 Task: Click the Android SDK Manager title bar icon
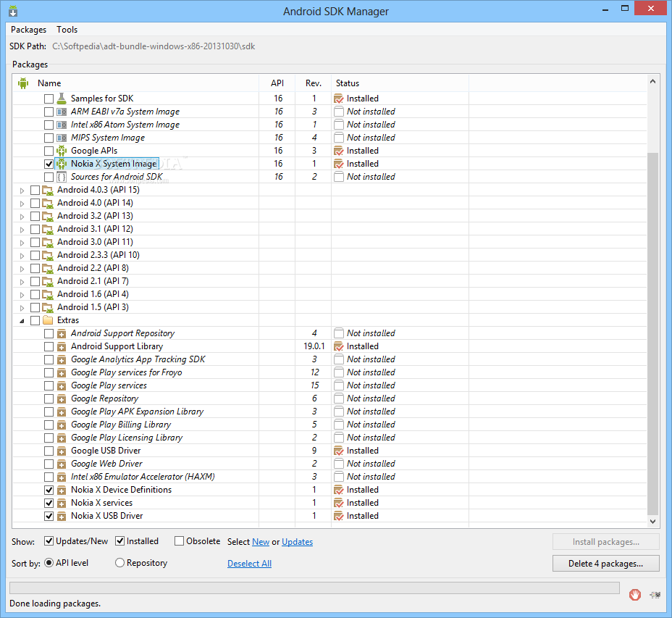[x=13, y=11]
